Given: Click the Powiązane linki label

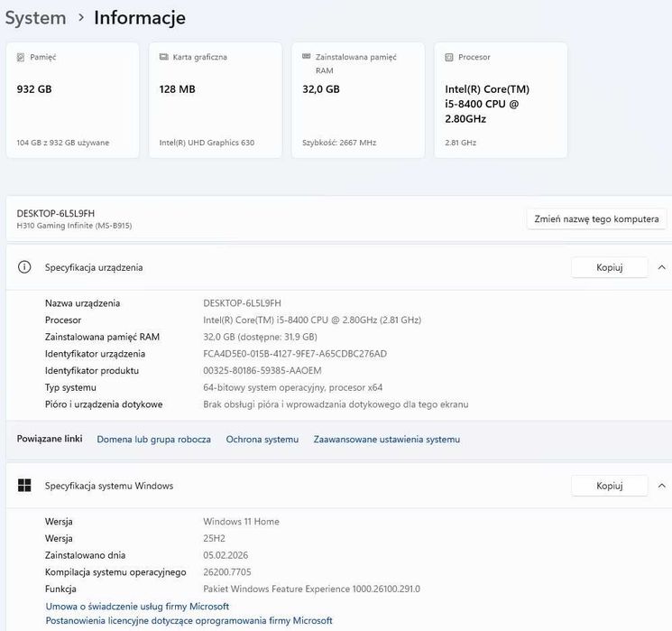Looking at the screenshot, I should point(50,439).
